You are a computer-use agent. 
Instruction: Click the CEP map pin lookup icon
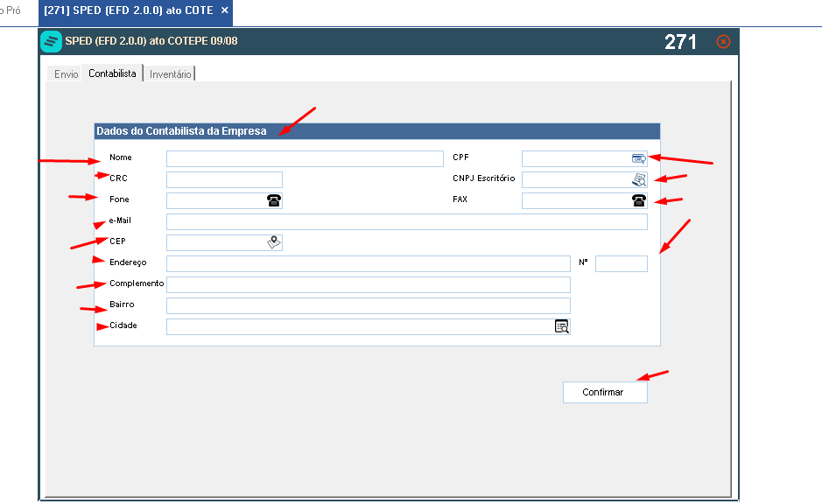[274, 242]
